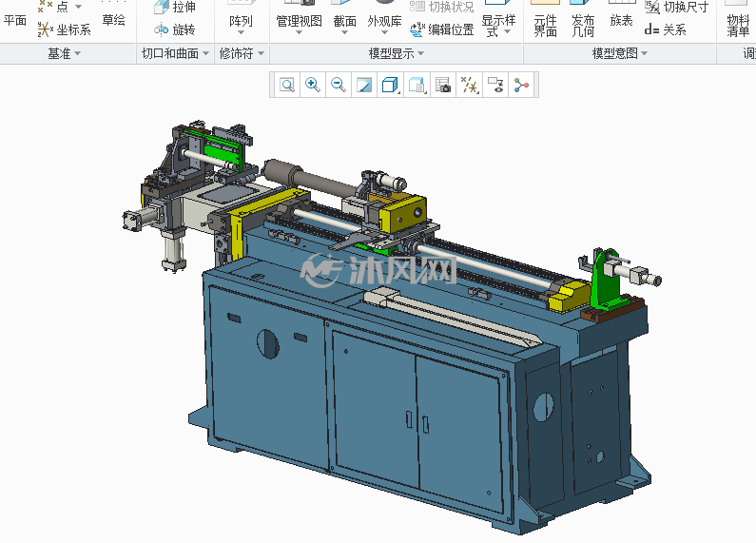Click the 草绘 (Sketch) button
Screen dimensions: 756x543
(114, 20)
